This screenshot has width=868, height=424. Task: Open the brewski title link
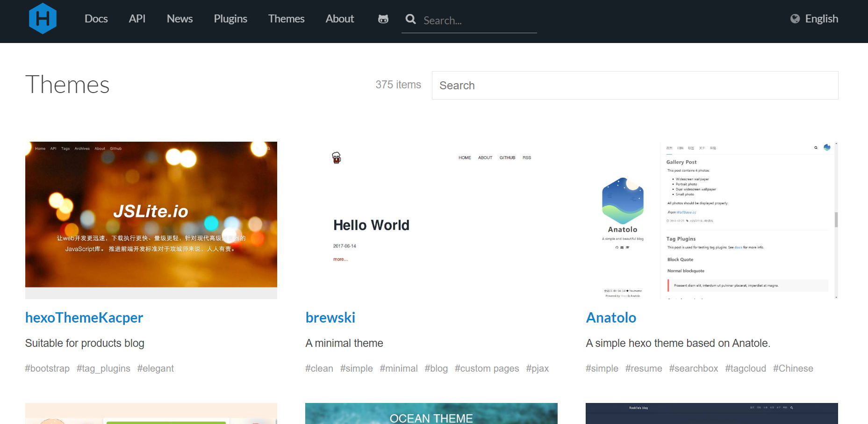tap(330, 318)
